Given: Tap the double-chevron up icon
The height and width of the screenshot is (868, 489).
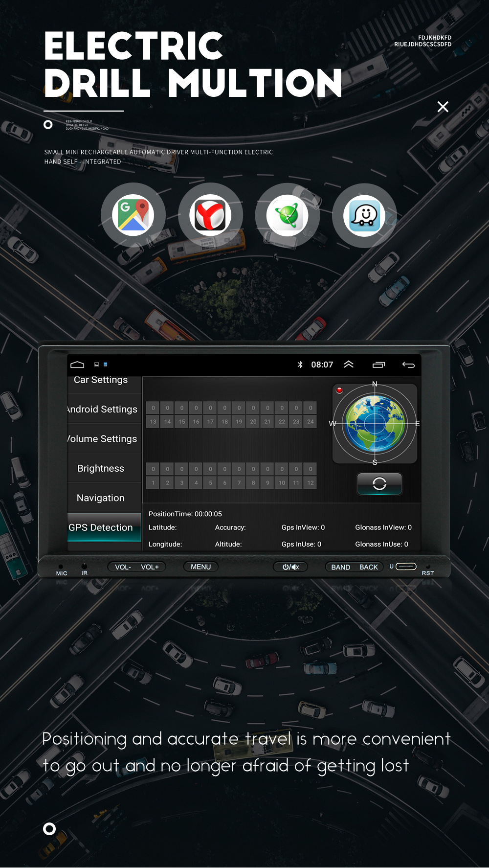Looking at the screenshot, I should click(349, 364).
